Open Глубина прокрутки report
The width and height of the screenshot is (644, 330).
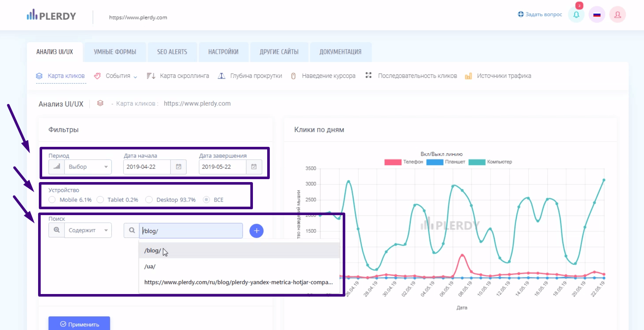[x=256, y=76]
